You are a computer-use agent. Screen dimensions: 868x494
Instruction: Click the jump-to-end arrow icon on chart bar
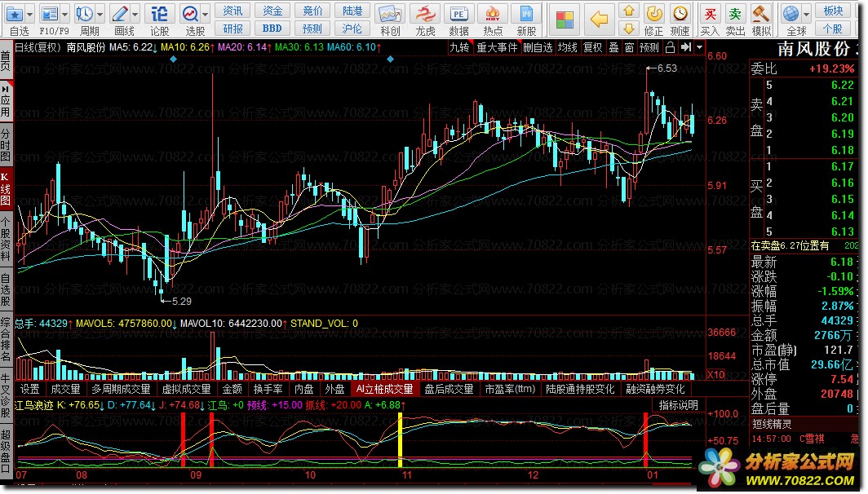[x=686, y=47]
